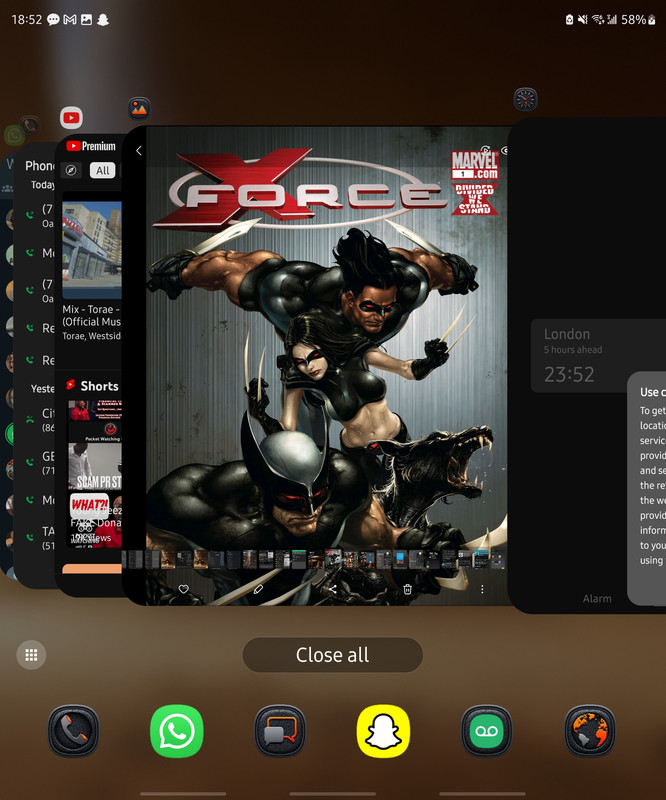Viewport: 666px width, 800px height.
Task: Launch Voicemail from the dock
Action: click(x=486, y=731)
